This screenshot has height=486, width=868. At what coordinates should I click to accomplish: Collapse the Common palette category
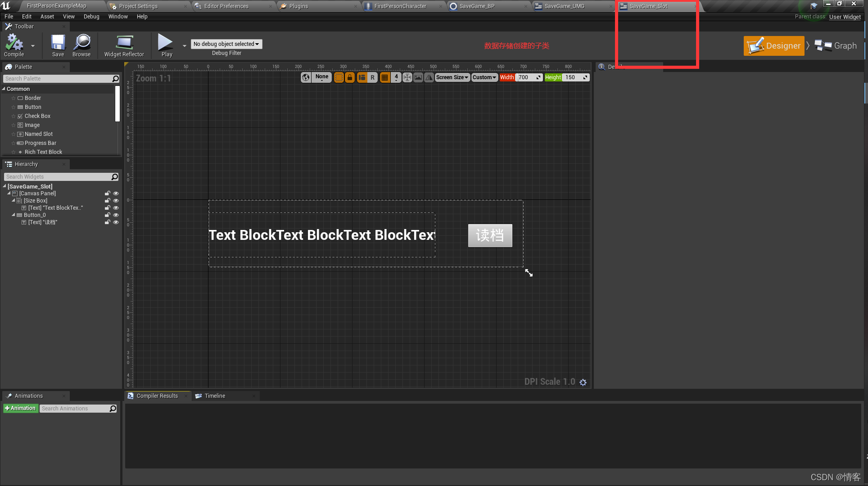tap(4, 89)
